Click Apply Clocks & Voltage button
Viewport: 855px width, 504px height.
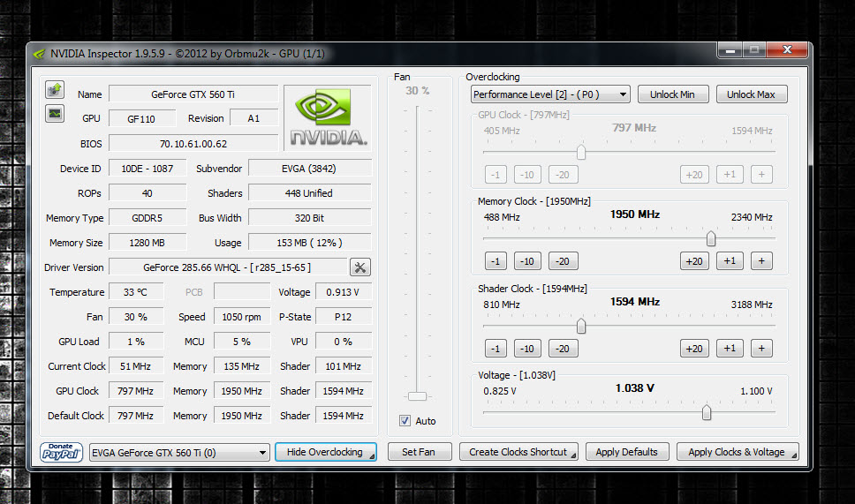[737, 452]
